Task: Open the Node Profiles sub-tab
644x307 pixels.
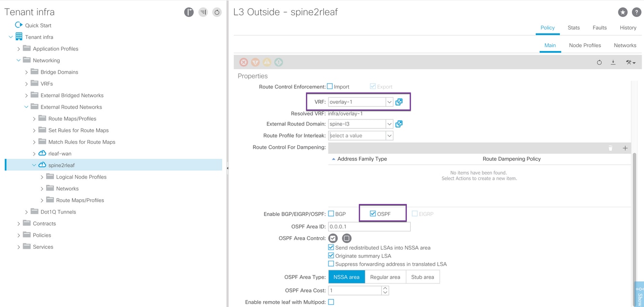Action: [x=585, y=45]
